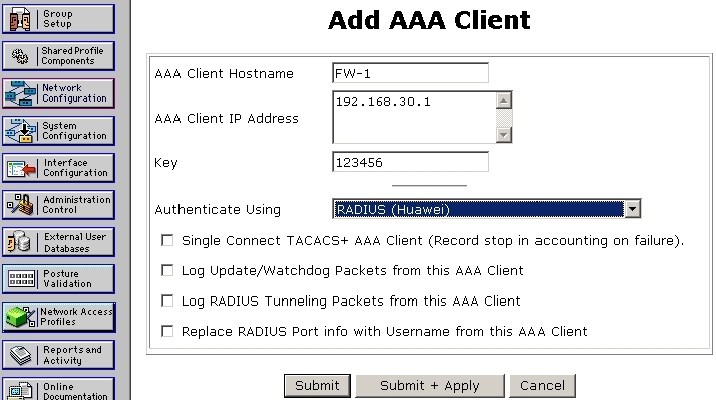Select Reports and Activity label

coord(72,355)
